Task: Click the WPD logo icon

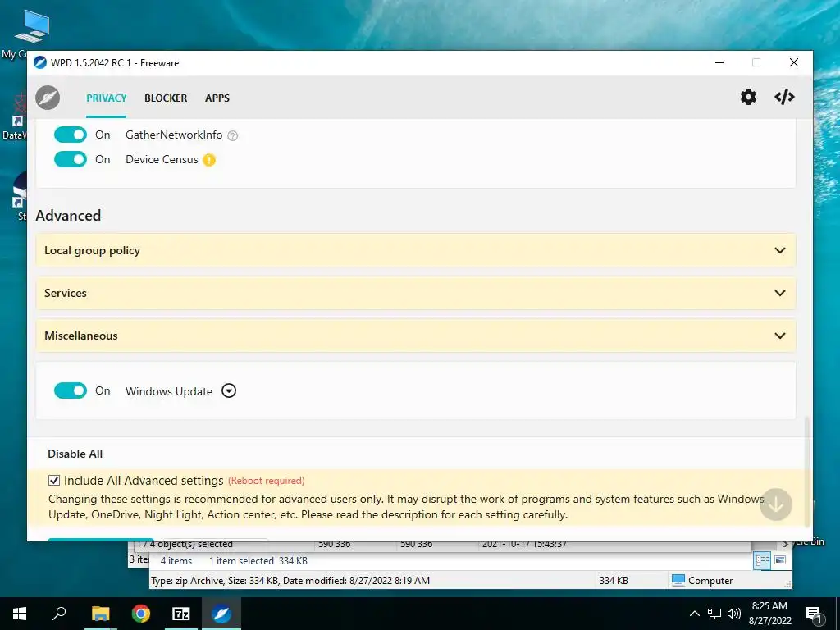Action: (48, 98)
